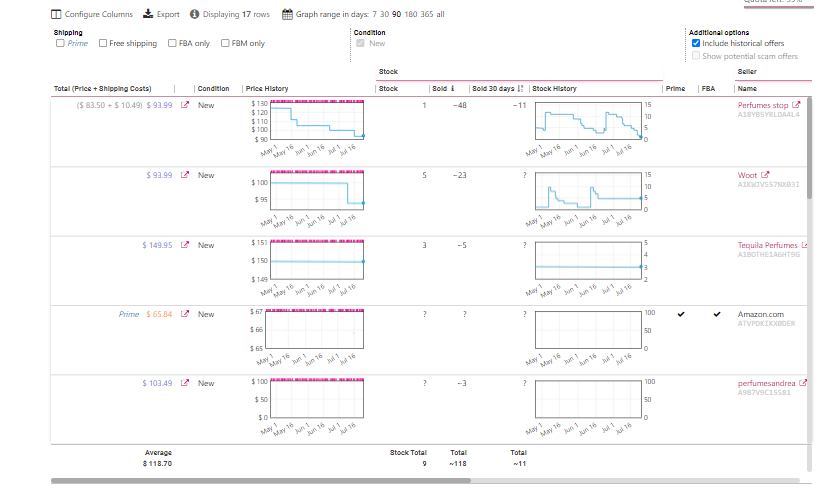Open external link for $103.49 offer
Image resolution: width=821 pixels, height=492 pixels.
click(x=185, y=383)
